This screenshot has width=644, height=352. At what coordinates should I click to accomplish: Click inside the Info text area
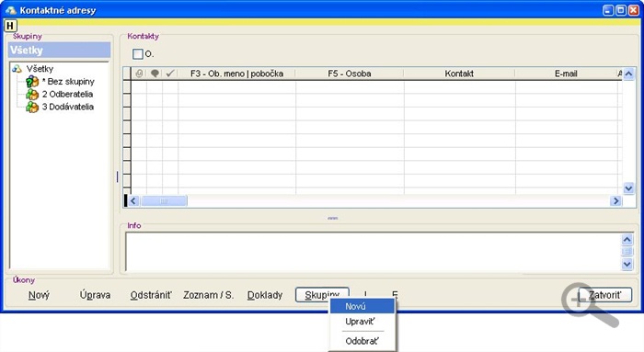[373, 252]
